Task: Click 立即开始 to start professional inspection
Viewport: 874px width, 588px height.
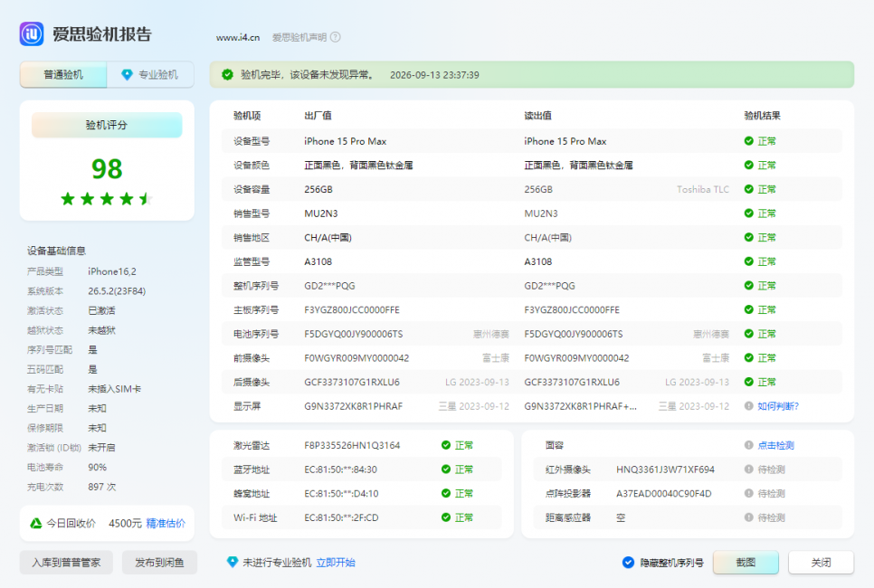Action: (336, 563)
